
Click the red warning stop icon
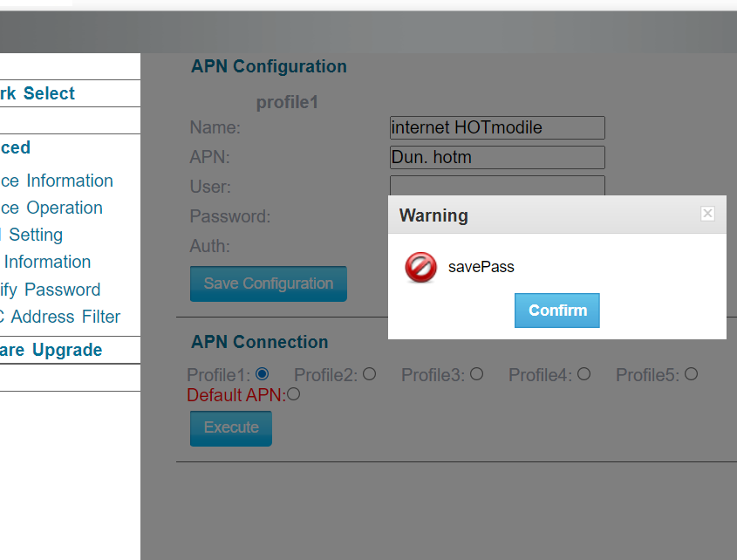[x=420, y=268]
